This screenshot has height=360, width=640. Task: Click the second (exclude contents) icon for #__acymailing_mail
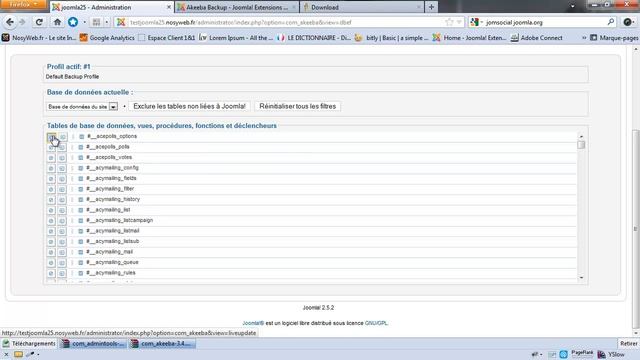62,252
